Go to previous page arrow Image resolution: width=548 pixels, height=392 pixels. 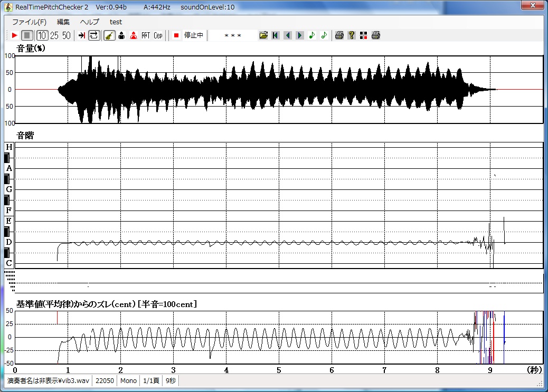(288, 35)
